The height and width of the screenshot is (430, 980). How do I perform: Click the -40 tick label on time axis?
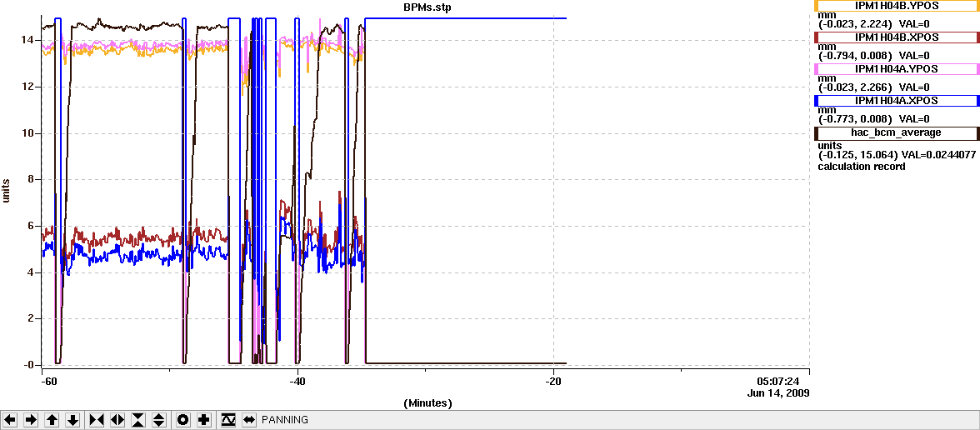coord(297,381)
